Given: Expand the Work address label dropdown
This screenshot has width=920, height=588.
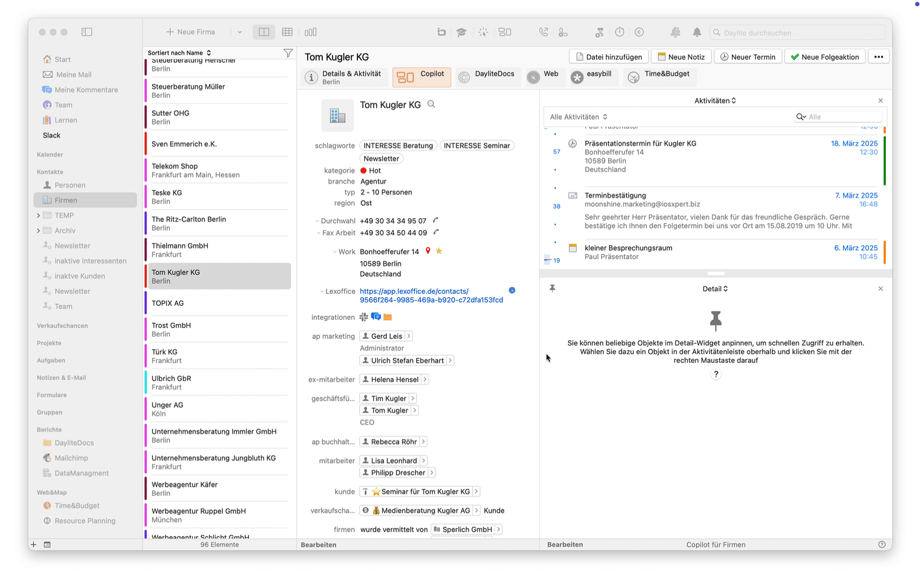Looking at the screenshot, I should tap(335, 252).
